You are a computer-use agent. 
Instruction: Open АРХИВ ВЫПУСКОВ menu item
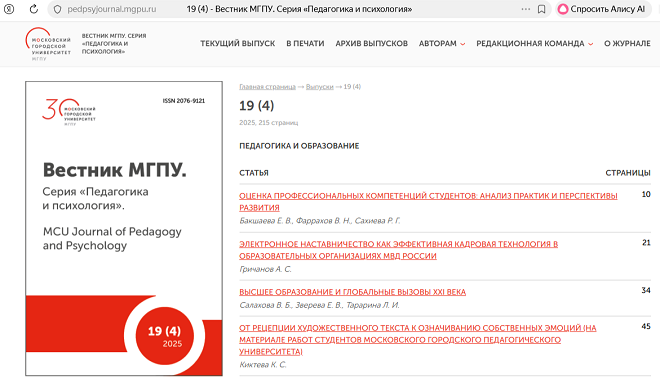pyautogui.click(x=371, y=43)
